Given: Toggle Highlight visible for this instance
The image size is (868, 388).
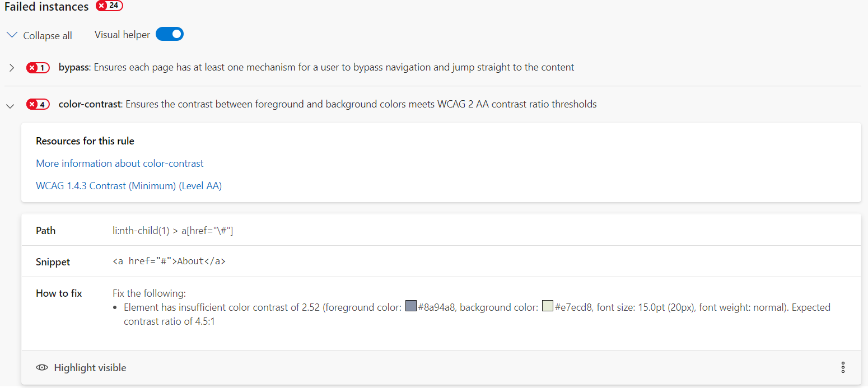Looking at the screenshot, I should 81,367.
